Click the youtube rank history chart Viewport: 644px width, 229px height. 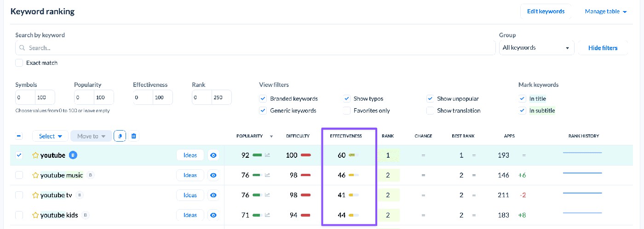pyautogui.click(x=582, y=153)
